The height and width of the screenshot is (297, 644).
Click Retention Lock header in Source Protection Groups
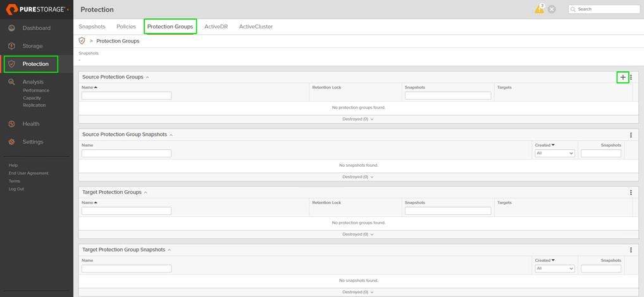pyautogui.click(x=326, y=87)
